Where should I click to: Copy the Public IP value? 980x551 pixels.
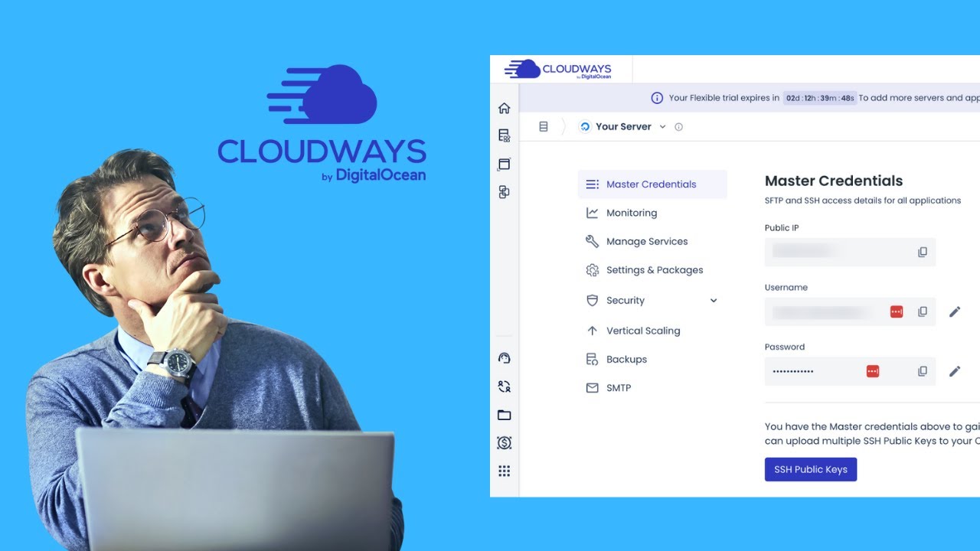coord(923,252)
